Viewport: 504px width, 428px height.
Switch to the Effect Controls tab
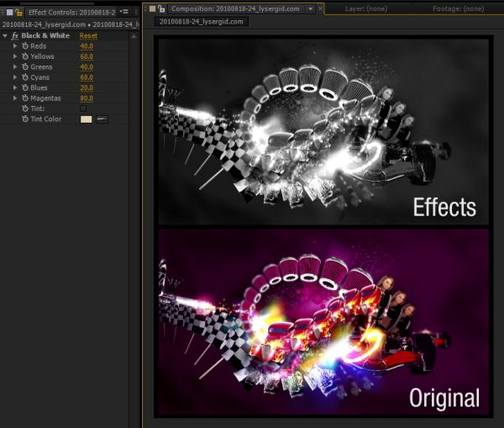tap(71, 13)
